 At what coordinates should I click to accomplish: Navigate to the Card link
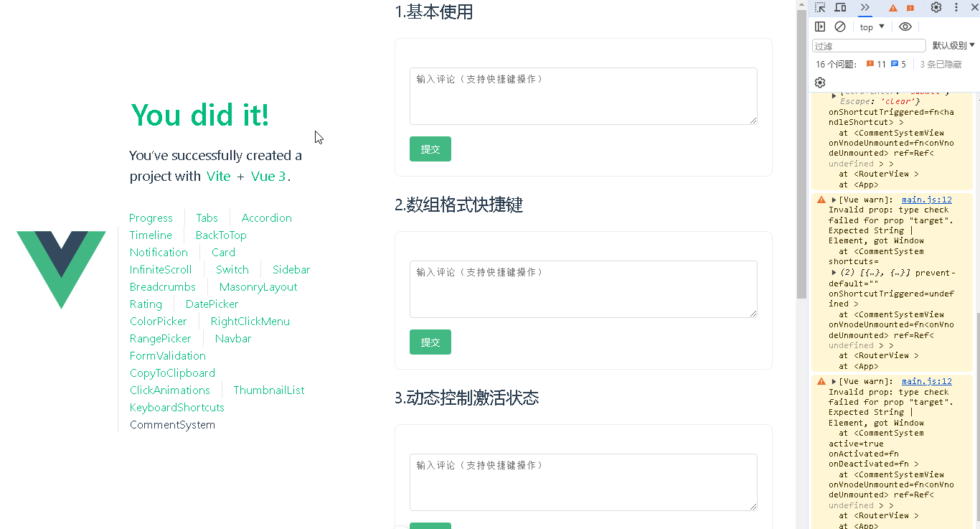tap(223, 253)
